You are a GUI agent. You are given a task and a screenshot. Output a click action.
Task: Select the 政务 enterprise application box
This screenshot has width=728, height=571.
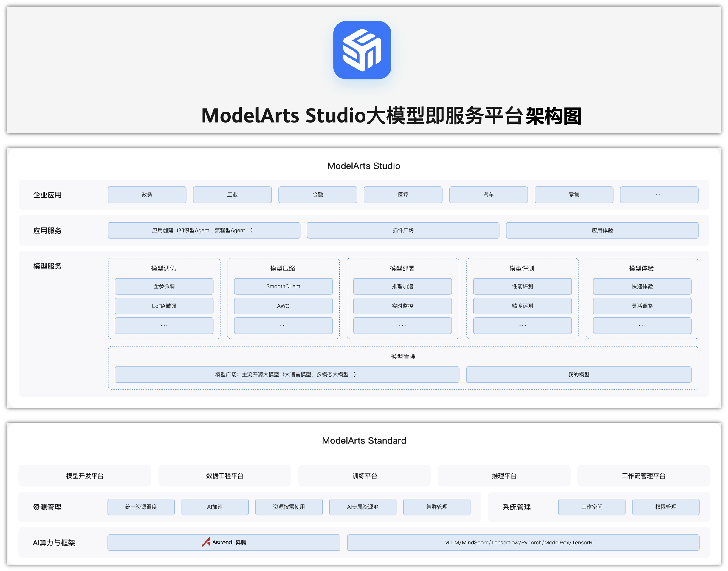pos(147,195)
